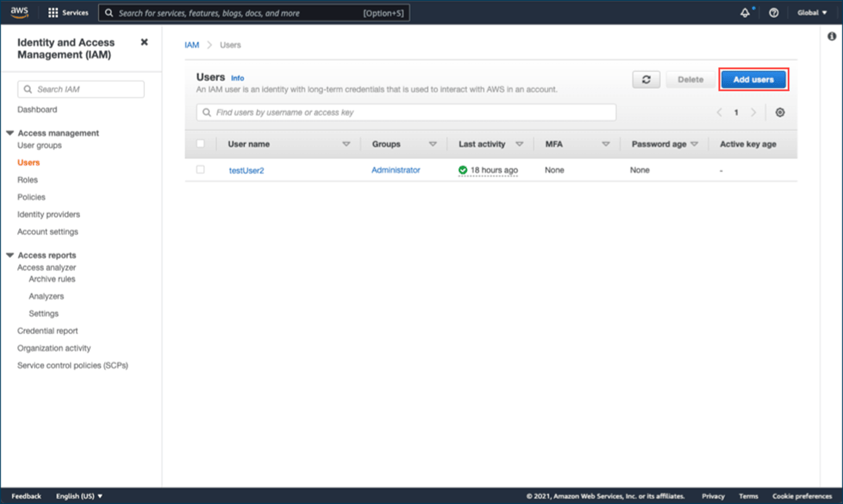The height and width of the screenshot is (504, 843).
Task: Toggle the select-all users checkbox
Action: (x=201, y=143)
